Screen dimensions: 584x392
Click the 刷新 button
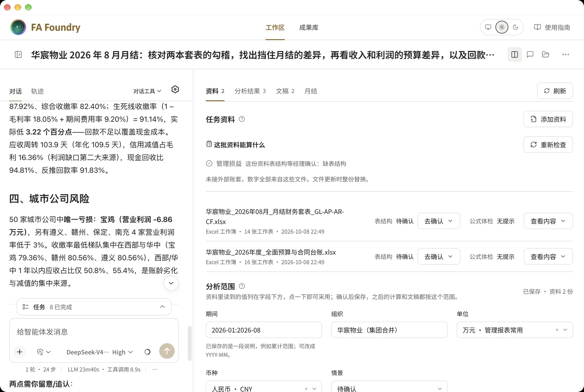pos(555,91)
